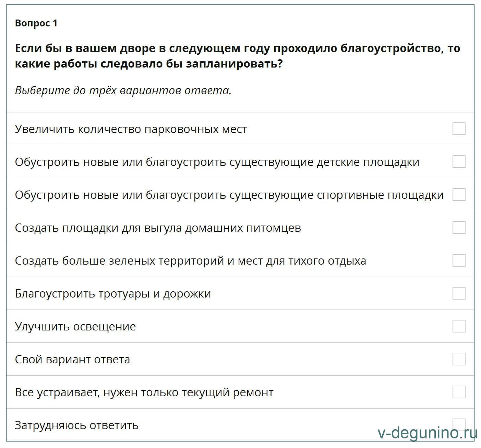Click the 'Свой вариант ответа' option label
This screenshot has height=448, width=481.
pos(72,360)
